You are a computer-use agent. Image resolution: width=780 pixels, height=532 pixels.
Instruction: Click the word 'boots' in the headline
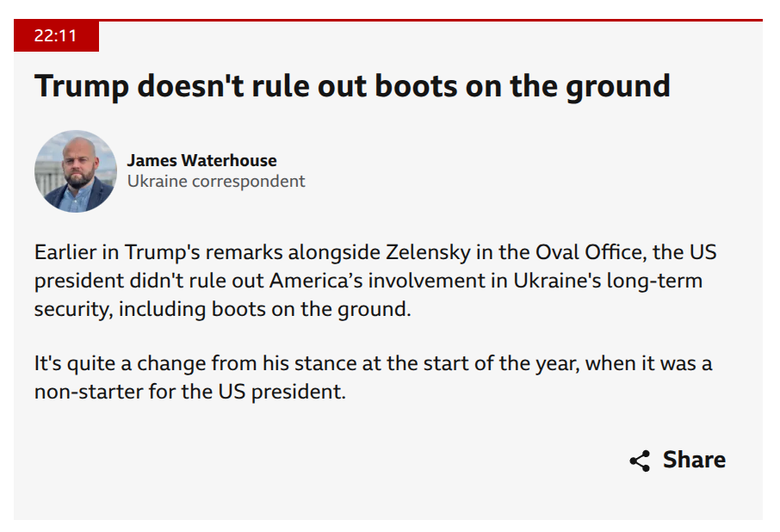click(x=416, y=86)
